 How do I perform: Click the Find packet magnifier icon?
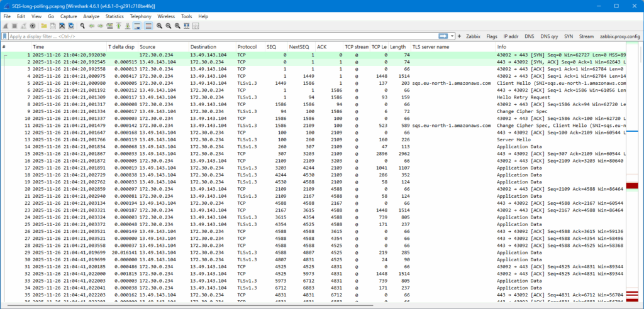(x=82, y=26)
